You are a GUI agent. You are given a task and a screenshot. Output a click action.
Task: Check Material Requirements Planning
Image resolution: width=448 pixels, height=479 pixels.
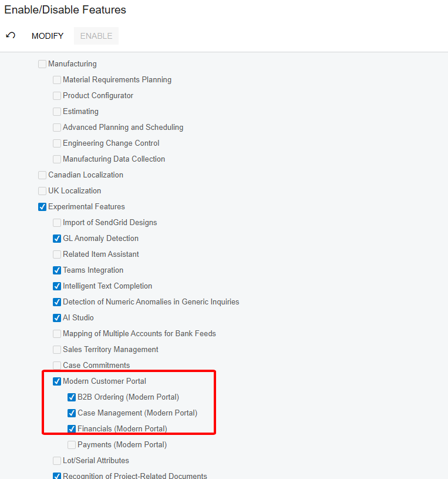[x=56, y=79]
